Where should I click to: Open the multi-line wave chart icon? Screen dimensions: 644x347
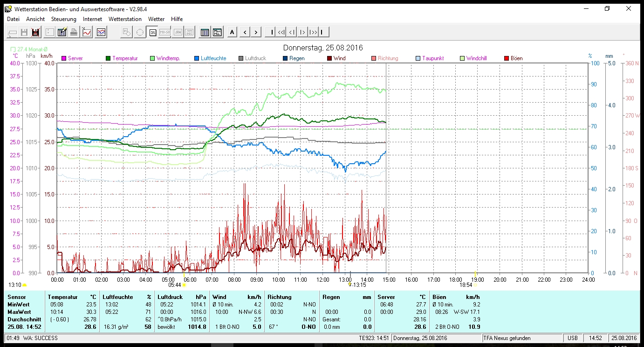coord(102,32)
